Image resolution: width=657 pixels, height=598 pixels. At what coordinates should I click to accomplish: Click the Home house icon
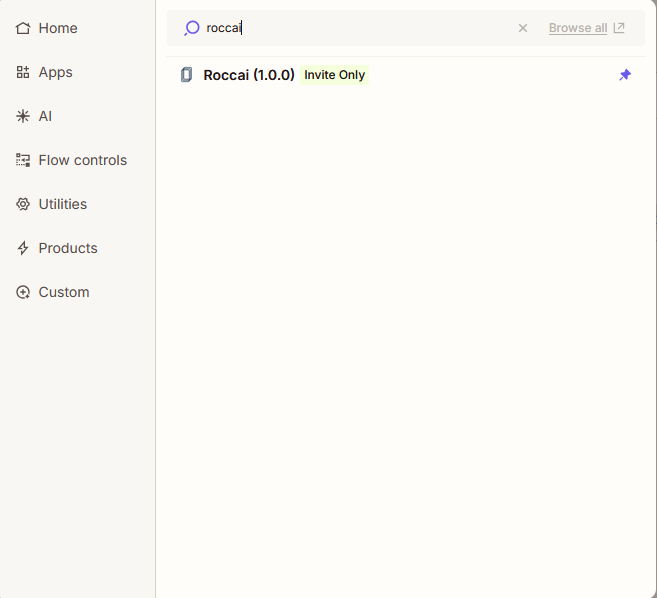(x=23, y=28)
